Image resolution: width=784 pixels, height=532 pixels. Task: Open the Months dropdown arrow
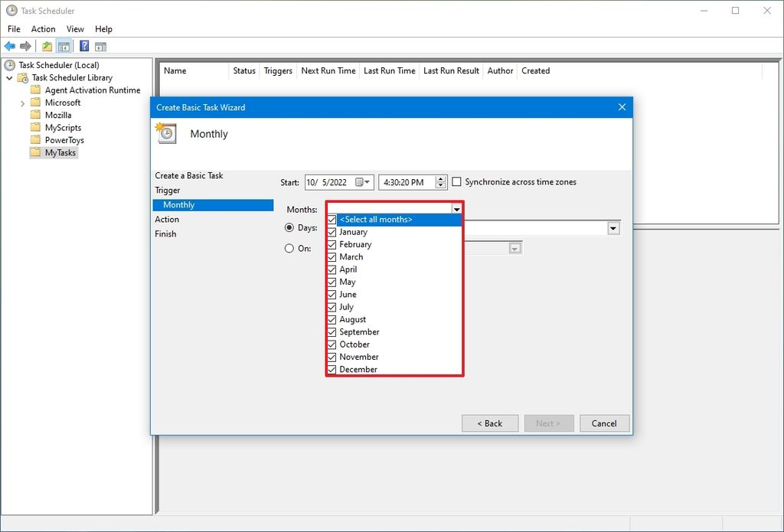coord(456,208)
